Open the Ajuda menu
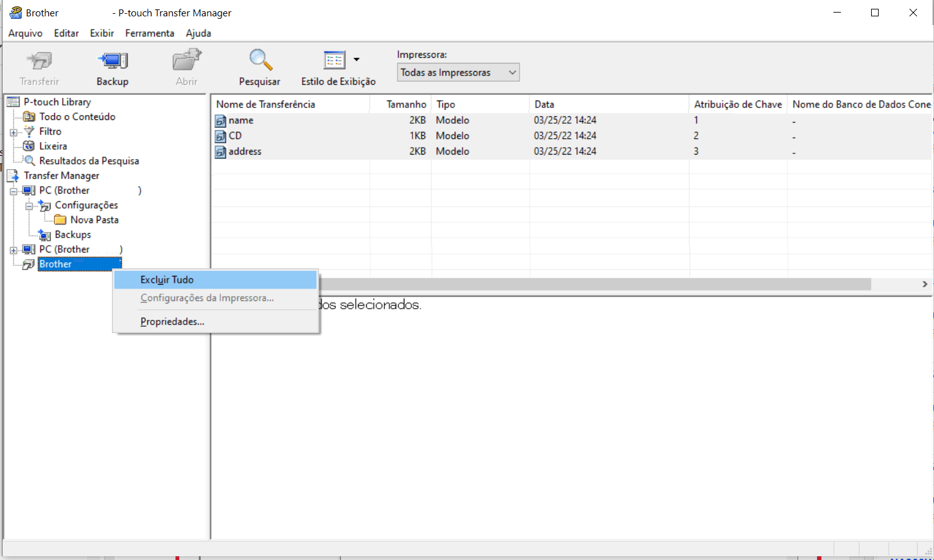 click(198, 33)
